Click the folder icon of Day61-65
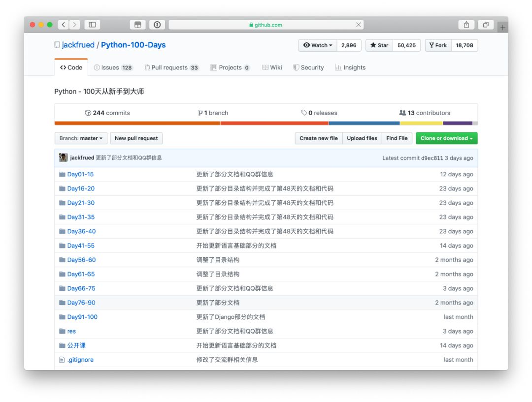This screenshot has width=532, height=402. click(x=62, y=274)
